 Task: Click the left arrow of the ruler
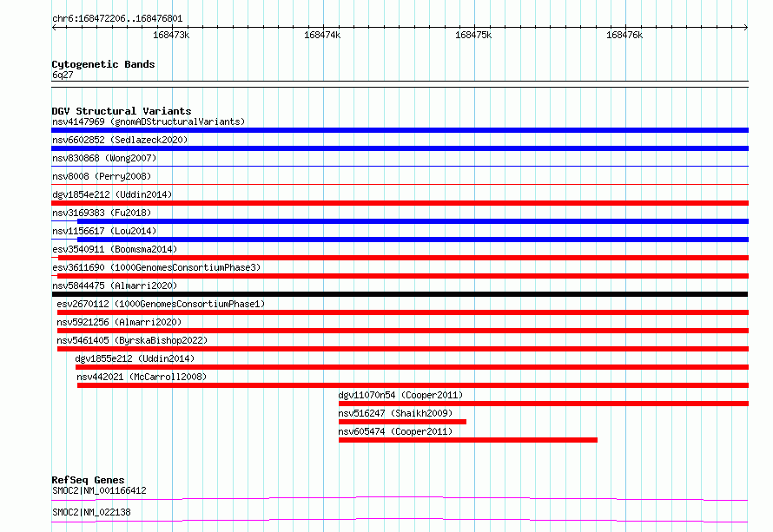[54, 28]
